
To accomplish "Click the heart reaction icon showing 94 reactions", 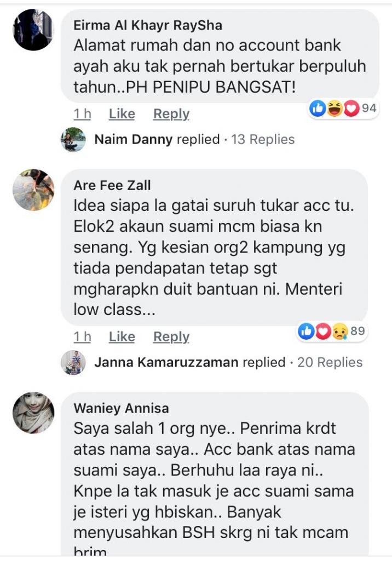I will 351,108.
